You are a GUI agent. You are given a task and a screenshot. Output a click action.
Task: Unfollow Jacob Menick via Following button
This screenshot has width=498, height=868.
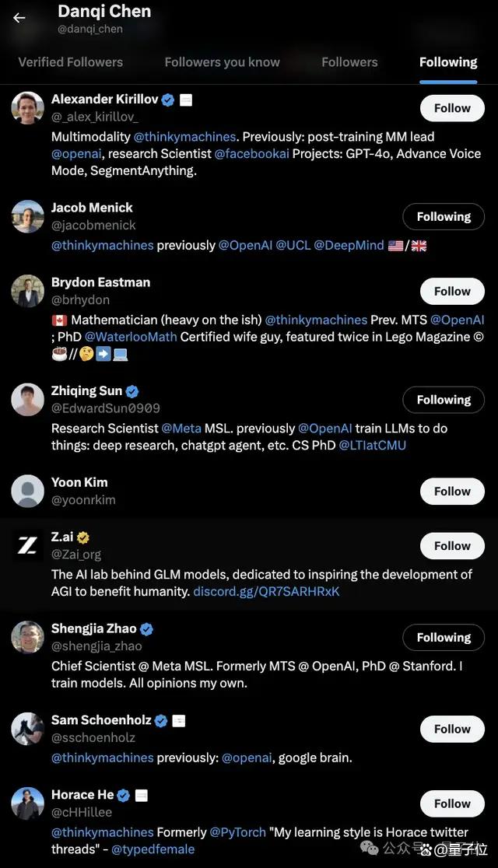444,217
